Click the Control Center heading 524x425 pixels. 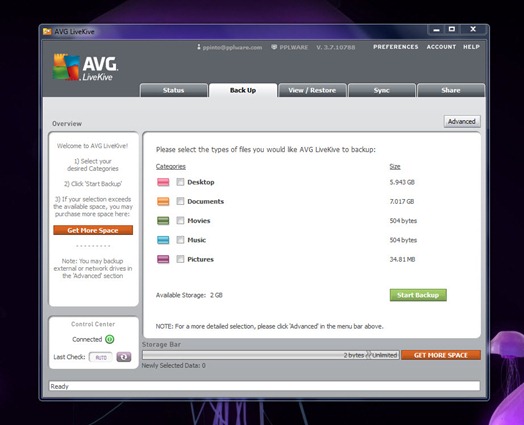coord(93,324)
